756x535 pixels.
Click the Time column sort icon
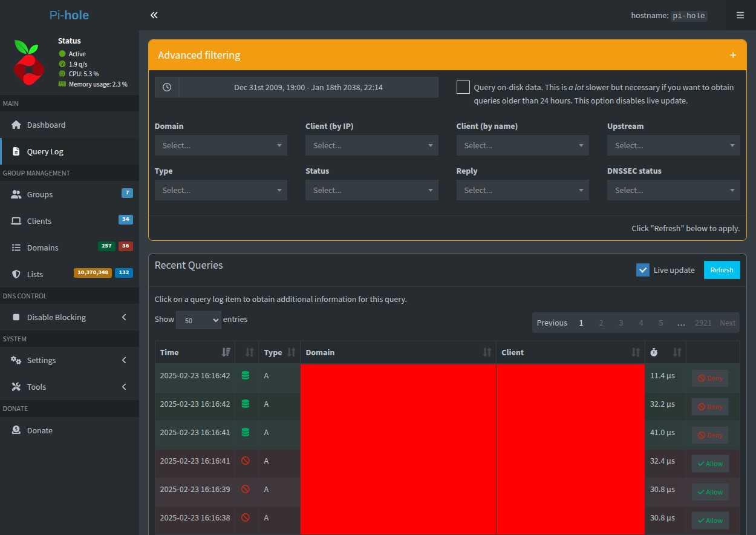[x=226, y=352]
